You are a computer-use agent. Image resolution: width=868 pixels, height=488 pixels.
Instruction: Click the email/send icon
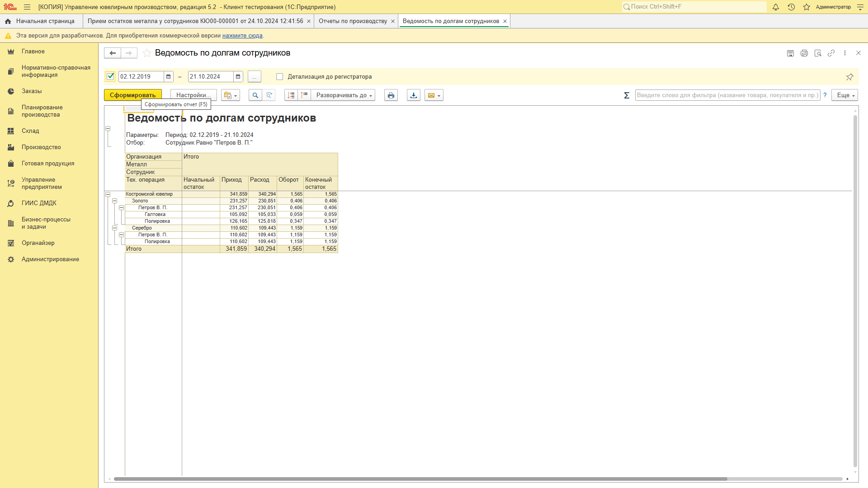(431, 95)
